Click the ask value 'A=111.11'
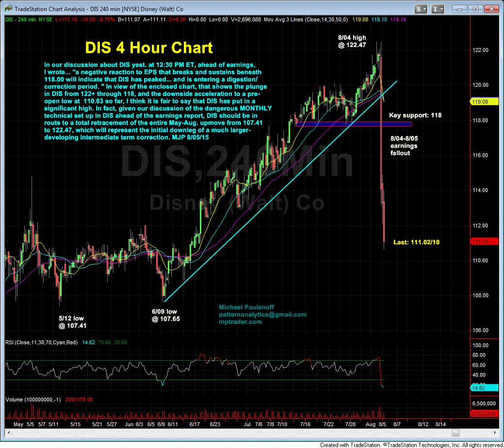504x448 pixels. pyautogui.click(x=154, y=19)
